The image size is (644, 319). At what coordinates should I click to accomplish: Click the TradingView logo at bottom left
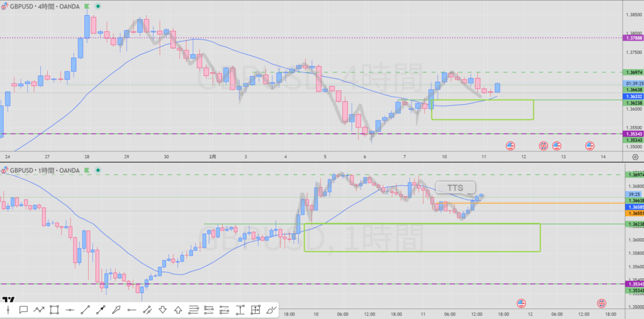click(9, 300)
